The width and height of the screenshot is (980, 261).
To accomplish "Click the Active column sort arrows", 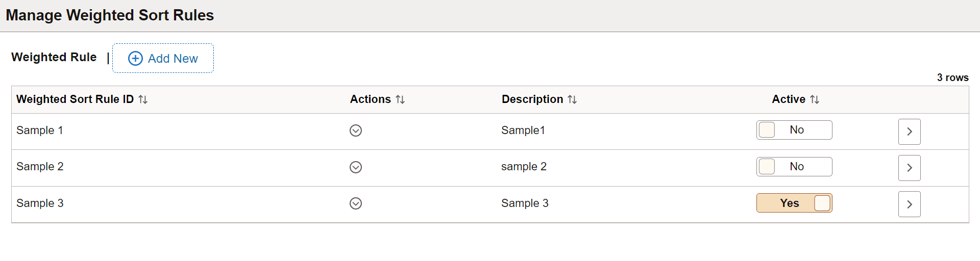I will click(815, 99).
